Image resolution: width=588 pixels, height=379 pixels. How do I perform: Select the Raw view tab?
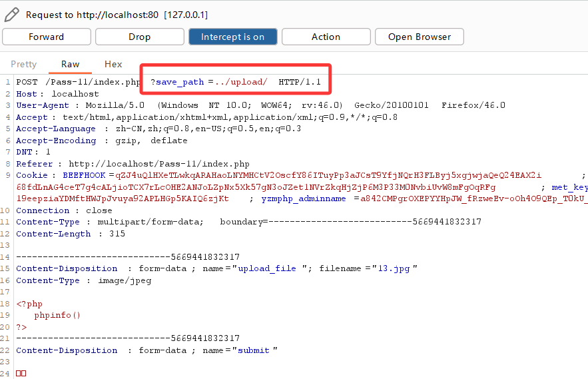[x=70, y=64]
